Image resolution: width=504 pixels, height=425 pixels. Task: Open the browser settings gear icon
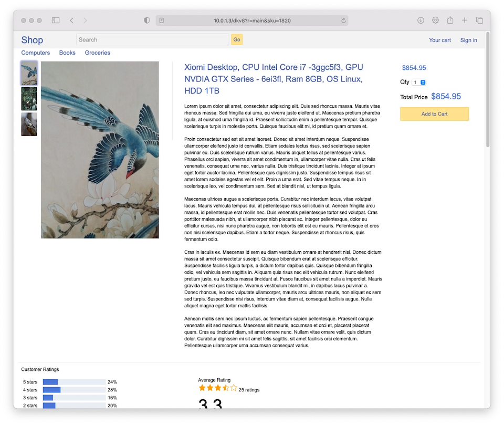[x=435, y=20]
